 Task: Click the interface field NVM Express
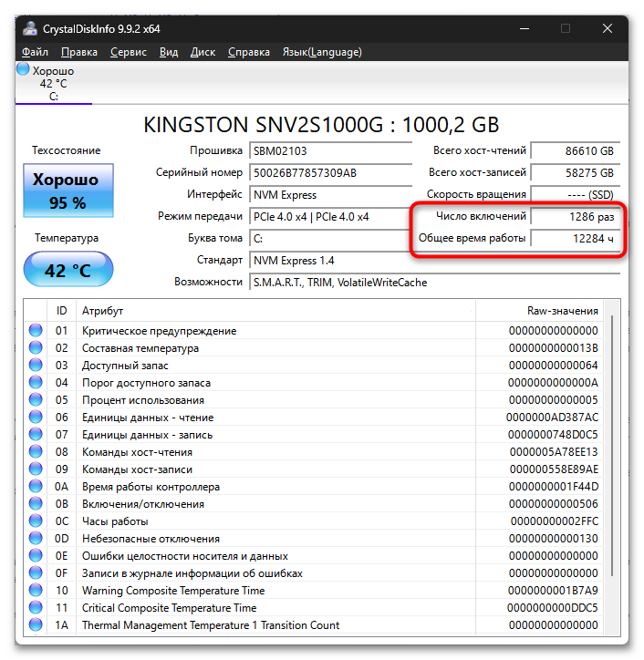pyautogui.click(x=330, y=194)
